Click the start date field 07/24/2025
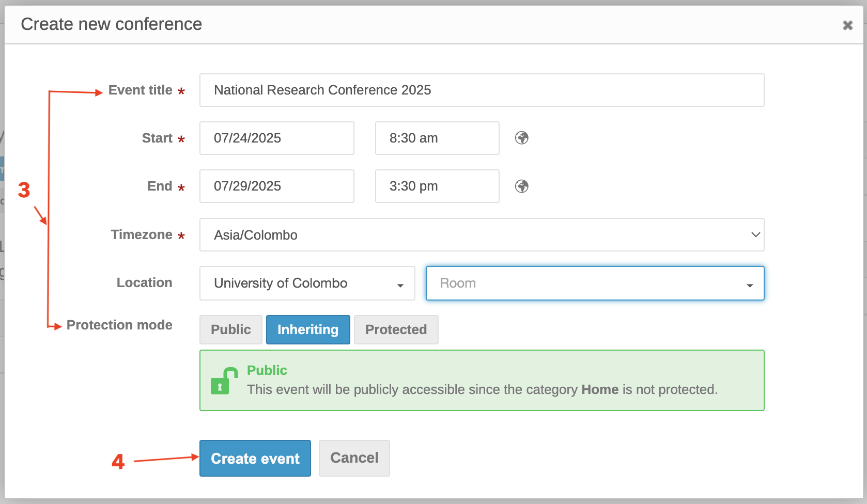The width and height of the screenshot is (867, 504). pyautogui.click(x=277, y=138)
